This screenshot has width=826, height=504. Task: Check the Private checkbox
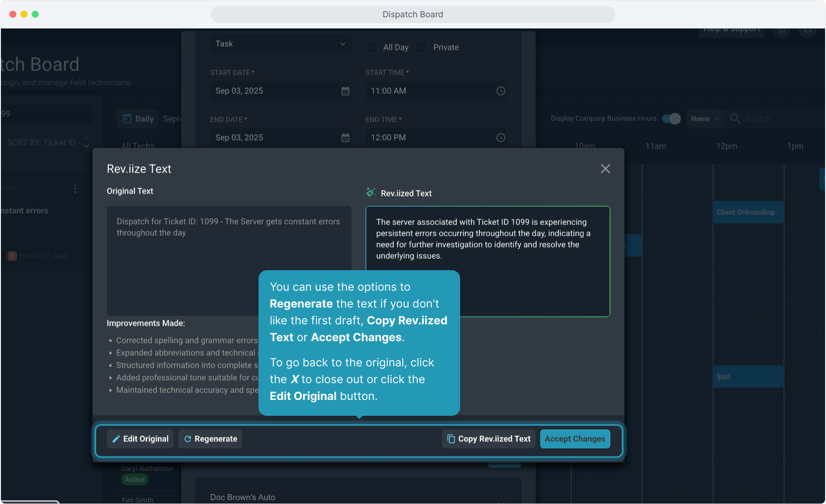422,47
